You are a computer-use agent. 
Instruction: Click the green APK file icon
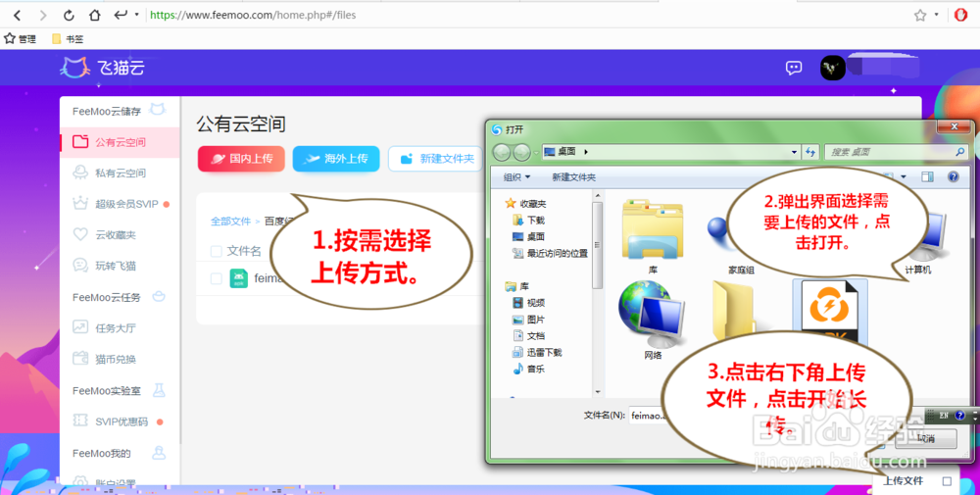(x=239, y=278)
